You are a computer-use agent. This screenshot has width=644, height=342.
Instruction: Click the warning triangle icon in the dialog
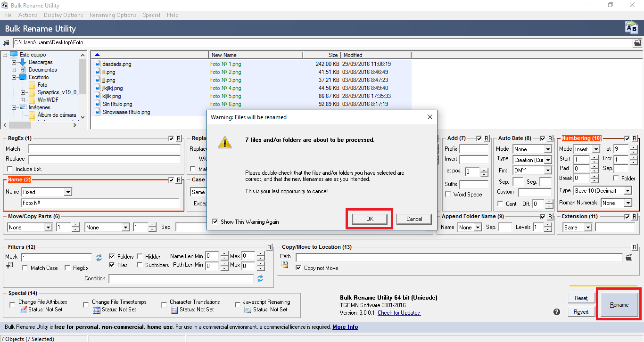(224, 142)
